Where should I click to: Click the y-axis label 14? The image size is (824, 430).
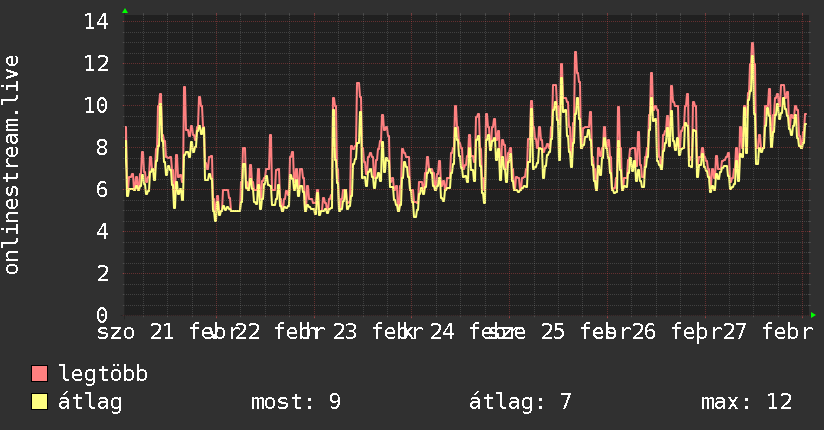(x=96, y=22)
